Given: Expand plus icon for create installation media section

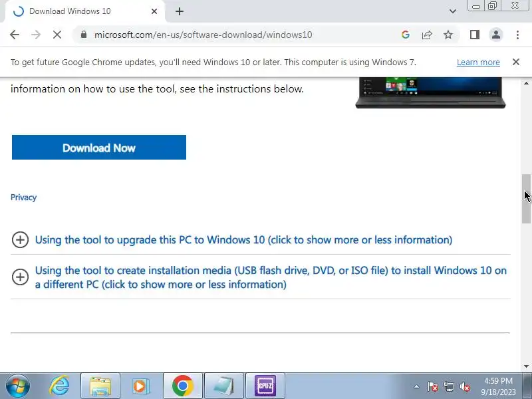Looking at the screenshot, I should click(20, 277).
